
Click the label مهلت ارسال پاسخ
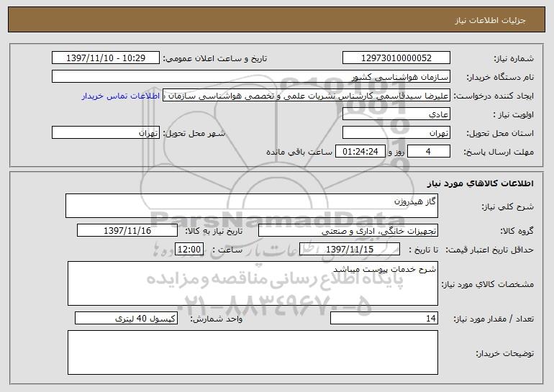[x=499, y=152]
